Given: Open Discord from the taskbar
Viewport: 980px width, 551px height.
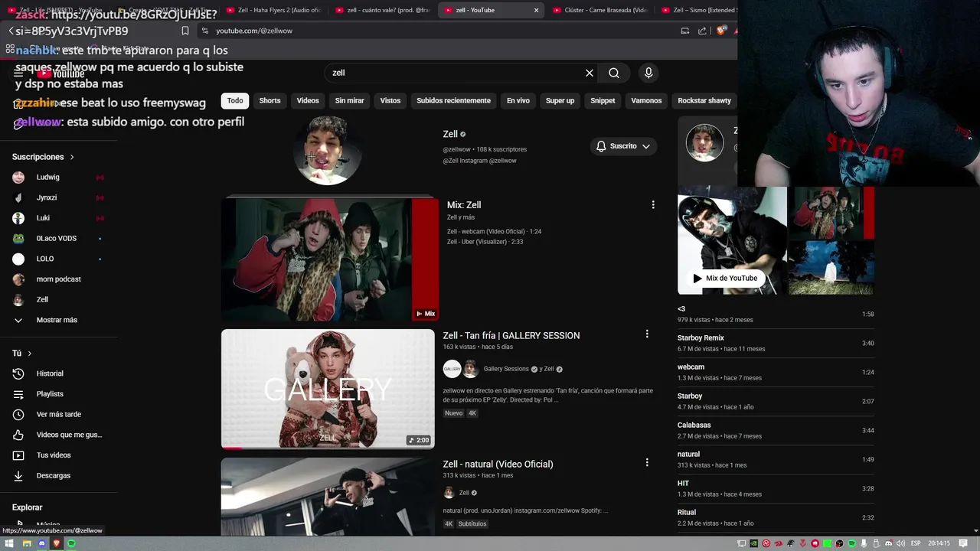Looking at the screenshot, I should click(x=41, y=543).
